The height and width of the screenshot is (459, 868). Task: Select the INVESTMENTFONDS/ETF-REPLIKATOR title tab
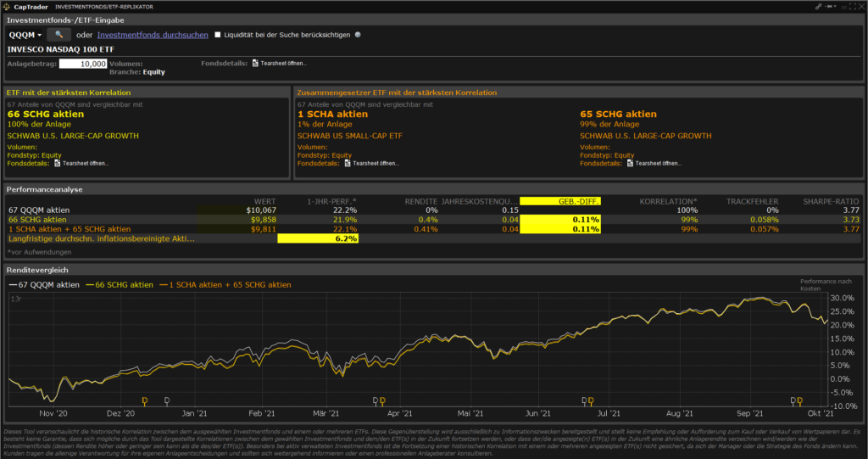click(x=104, y=7)
